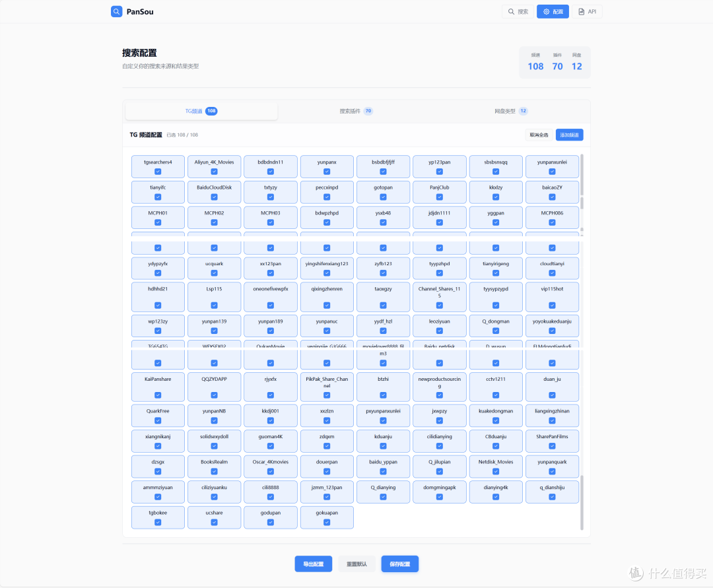This screenshot has width=713, height=588.
Task: Click the kuakedongman channel name
Action: click(x=496, y=411)
